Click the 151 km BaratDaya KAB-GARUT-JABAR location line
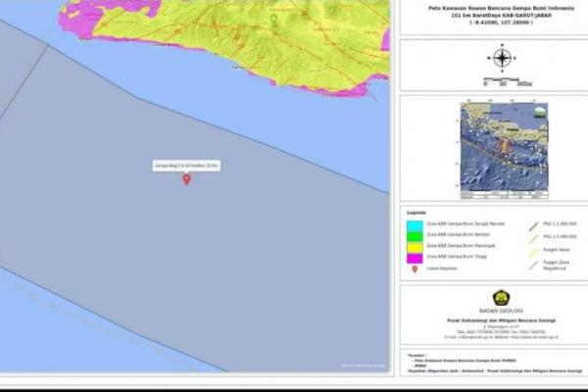Image resolution: width=588 pixels, height=392 pixels. click(501, 16)
